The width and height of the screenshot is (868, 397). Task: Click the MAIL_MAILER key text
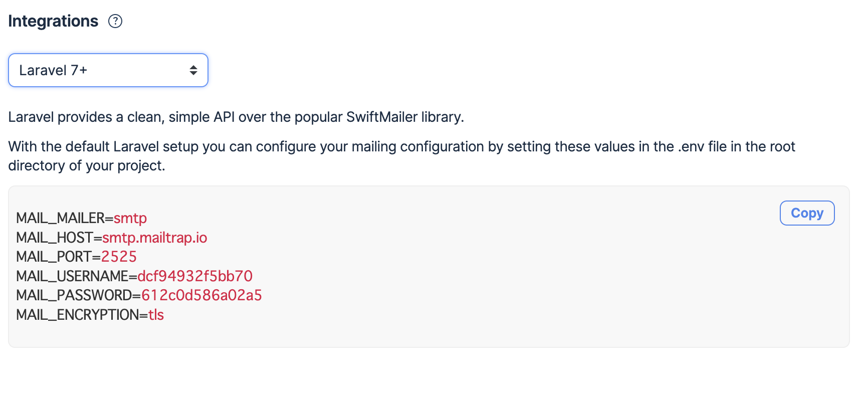pos(60,219)
